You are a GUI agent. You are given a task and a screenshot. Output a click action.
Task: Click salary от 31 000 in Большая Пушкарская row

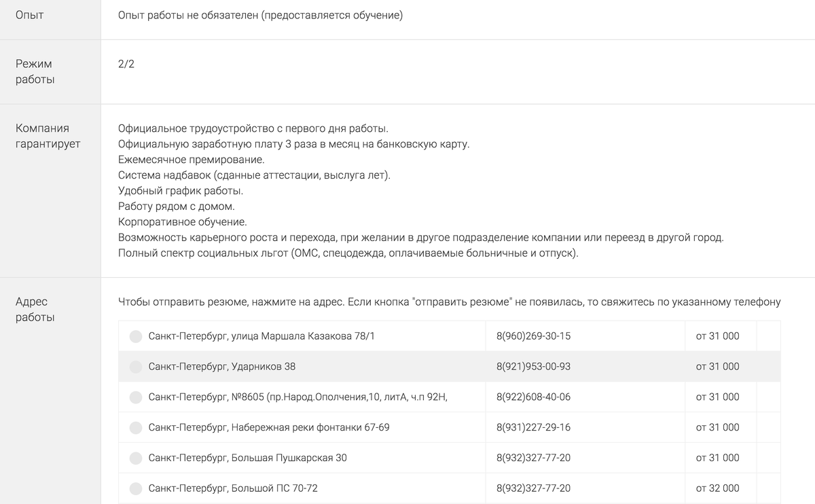click(x=717, y=458)
